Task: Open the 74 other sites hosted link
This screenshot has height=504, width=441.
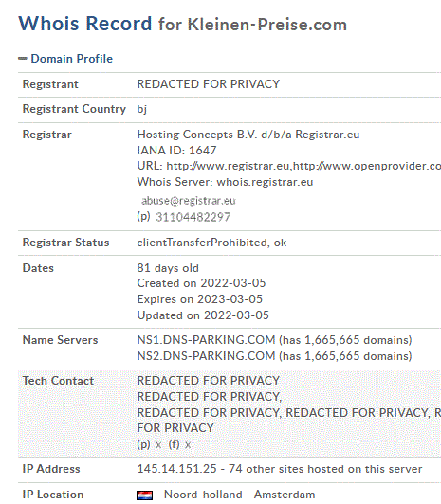Action: (325, 469)
